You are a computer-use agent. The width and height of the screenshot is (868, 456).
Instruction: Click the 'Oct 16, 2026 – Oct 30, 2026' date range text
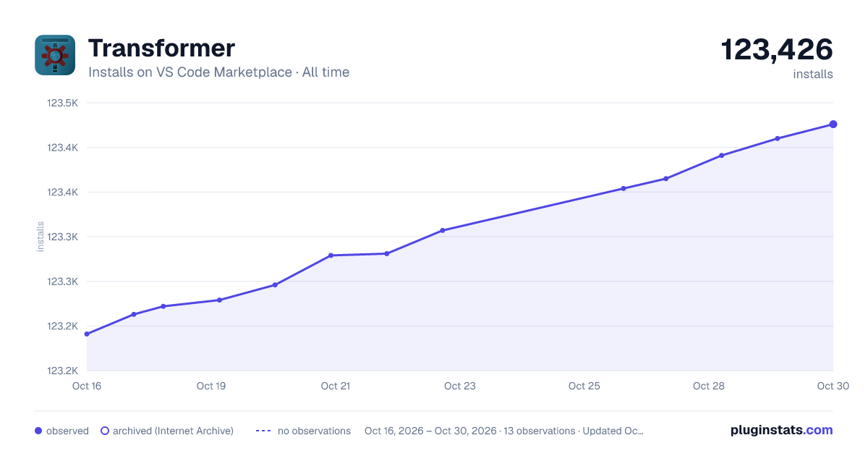point(430,431)
